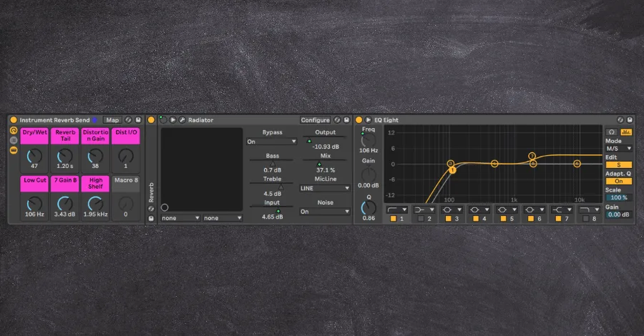Screen dimensions: 644x336
Task: Click the Reverb chain save icon
Action: (x=151, y=218)
